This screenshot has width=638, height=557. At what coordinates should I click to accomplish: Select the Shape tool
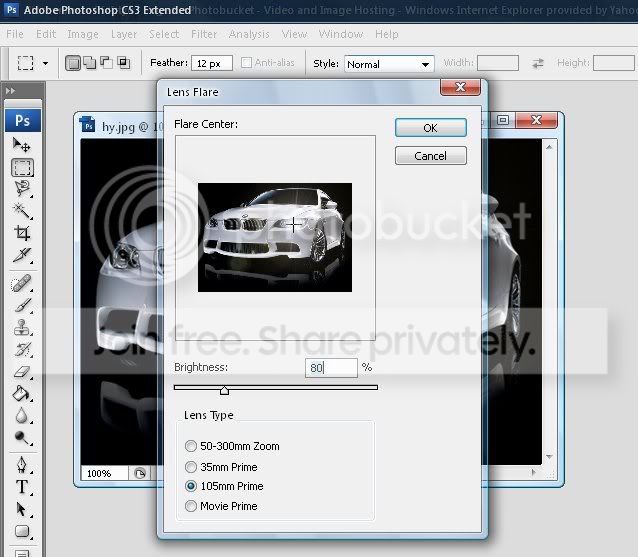22,531
